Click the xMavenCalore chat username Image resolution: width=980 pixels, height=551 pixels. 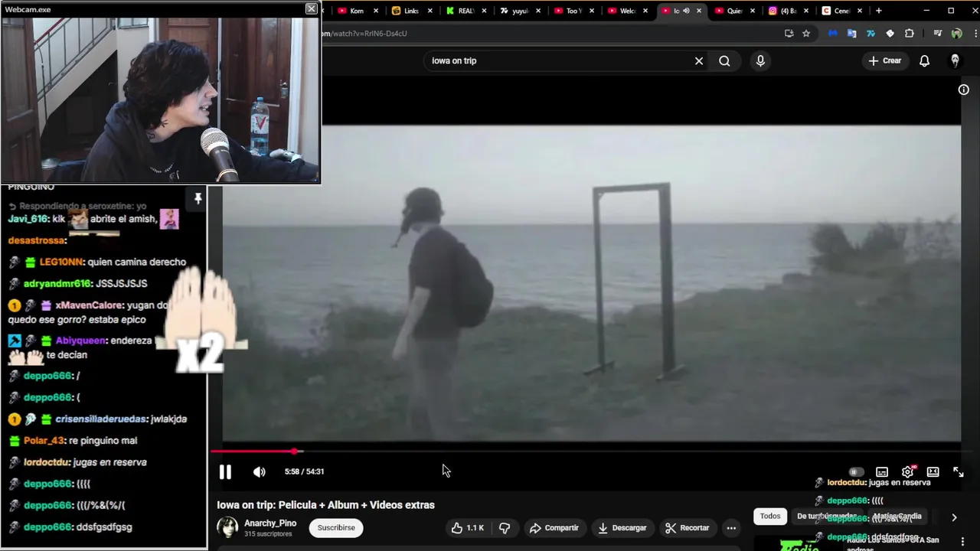point(90,305)
